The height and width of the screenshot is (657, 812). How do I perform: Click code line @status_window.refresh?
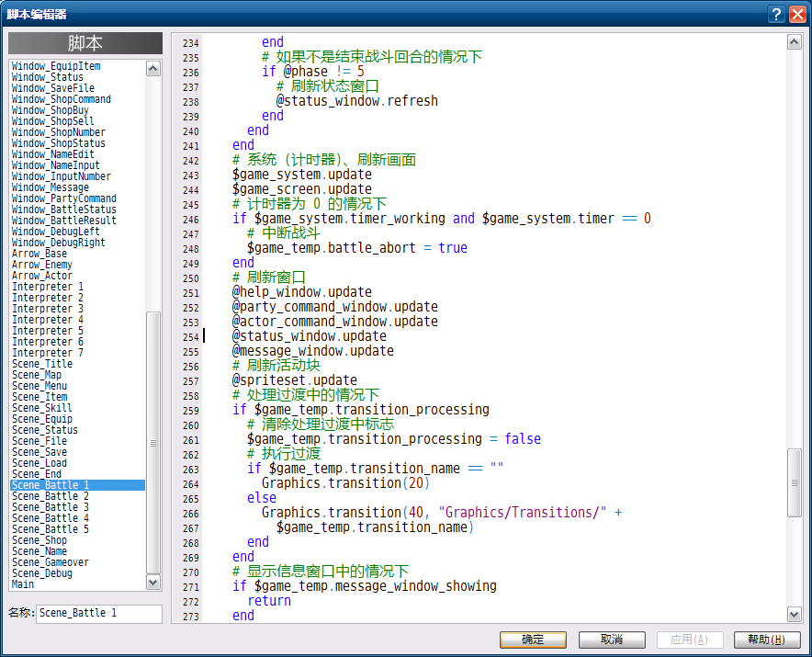point(356,101)
